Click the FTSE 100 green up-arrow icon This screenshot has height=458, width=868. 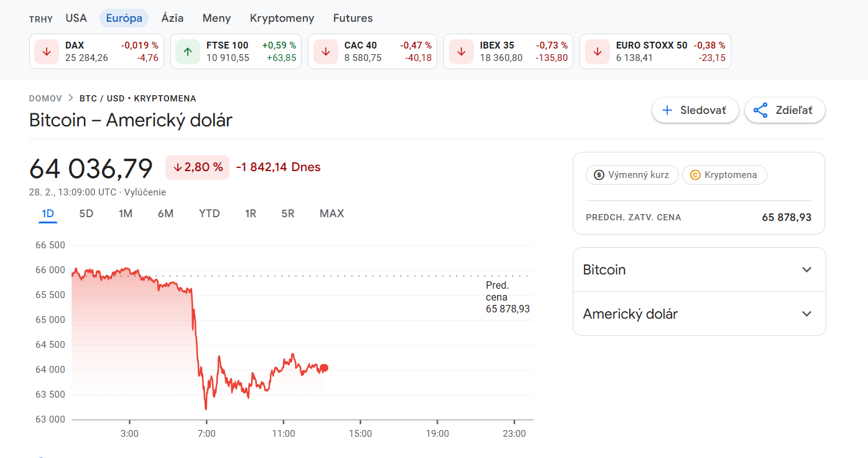[x=188, y=52]
